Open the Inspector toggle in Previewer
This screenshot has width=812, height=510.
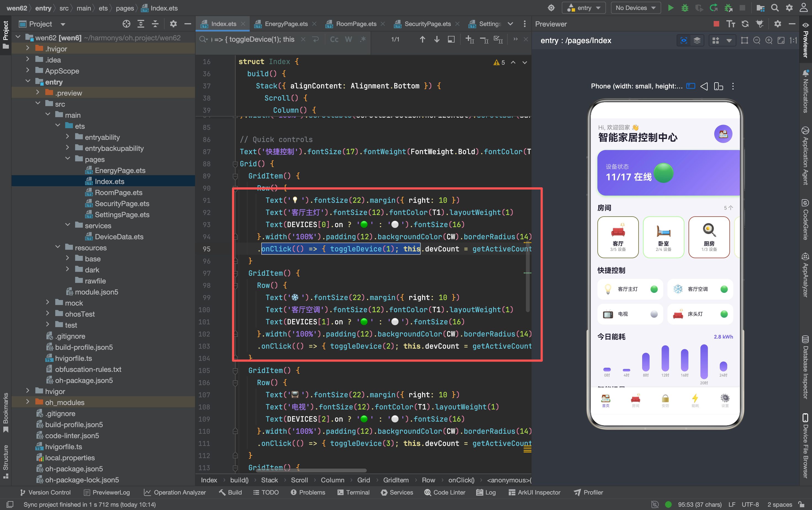[684, 41]
